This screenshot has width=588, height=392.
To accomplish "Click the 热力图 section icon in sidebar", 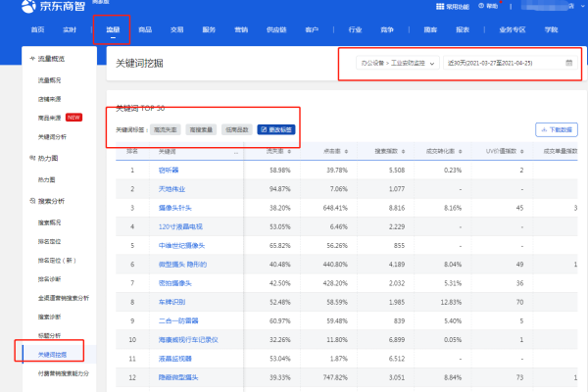I will [x=32, y=158].
